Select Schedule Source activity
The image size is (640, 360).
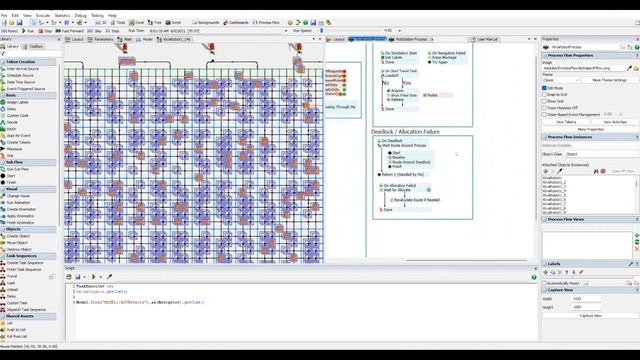point(20,76)
